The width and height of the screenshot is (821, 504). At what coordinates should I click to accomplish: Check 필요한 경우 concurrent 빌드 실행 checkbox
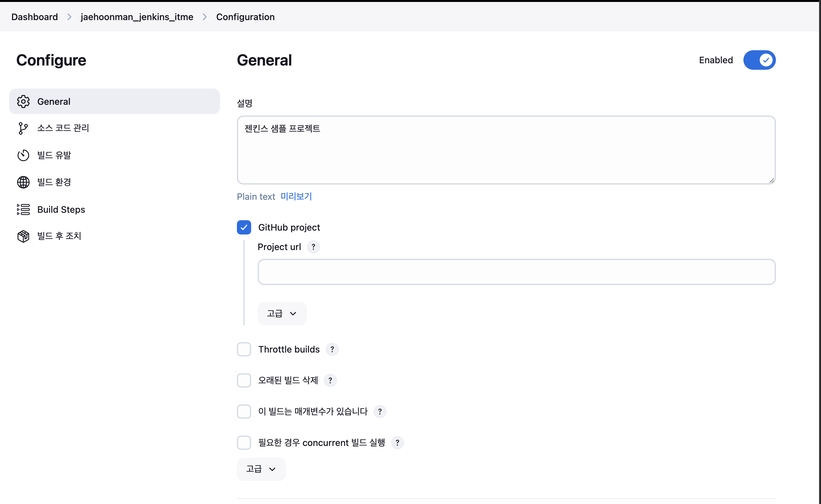[x=244, y=443]
